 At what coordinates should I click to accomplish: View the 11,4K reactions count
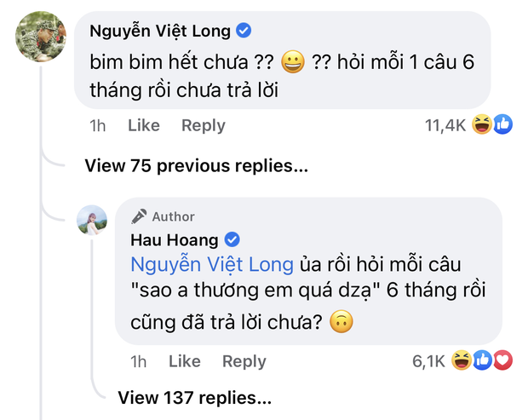click(x=444, y=125)
